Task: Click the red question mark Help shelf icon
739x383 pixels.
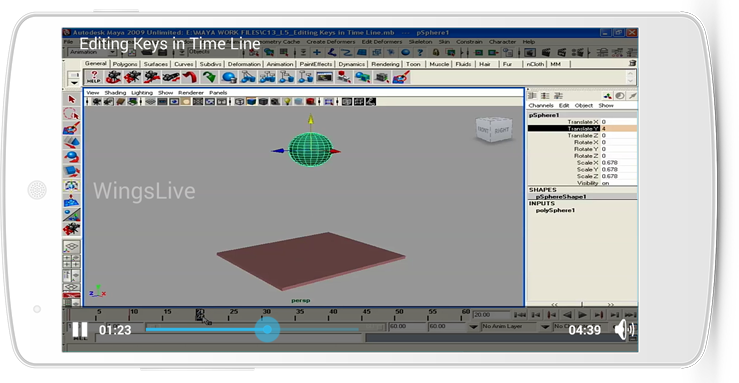Action: pyautogui.click(x=94, y=77)
